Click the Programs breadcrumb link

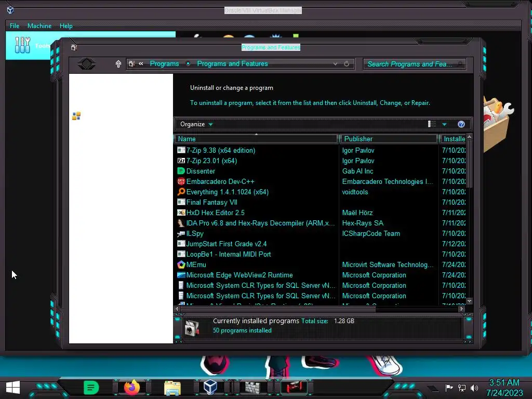[164, 64]
